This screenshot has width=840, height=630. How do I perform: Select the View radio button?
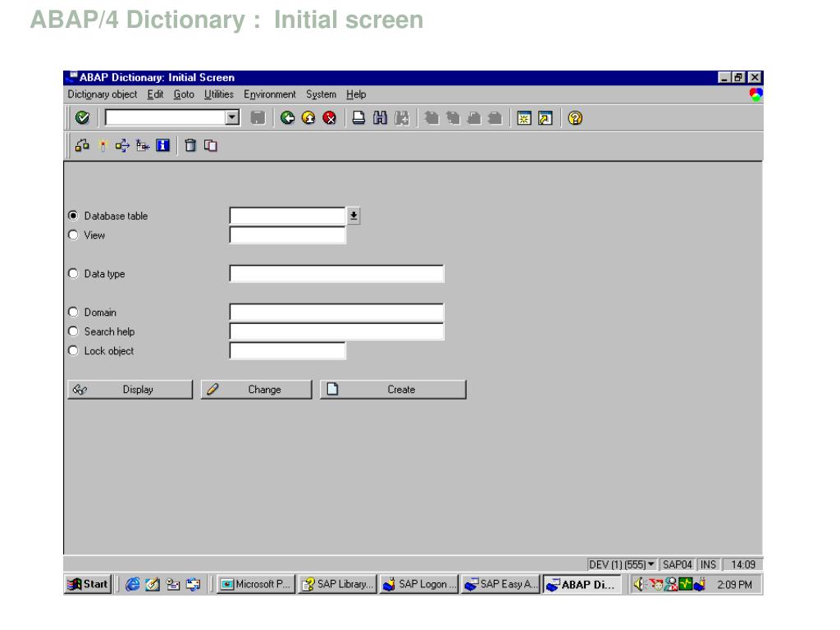click(x=73, y=235)
